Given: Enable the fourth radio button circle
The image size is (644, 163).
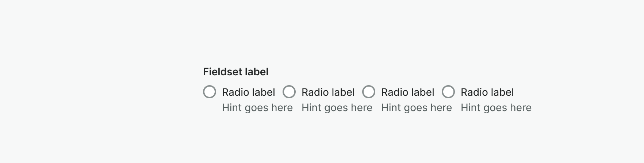Looking at the screenshot, I should 448,92.
